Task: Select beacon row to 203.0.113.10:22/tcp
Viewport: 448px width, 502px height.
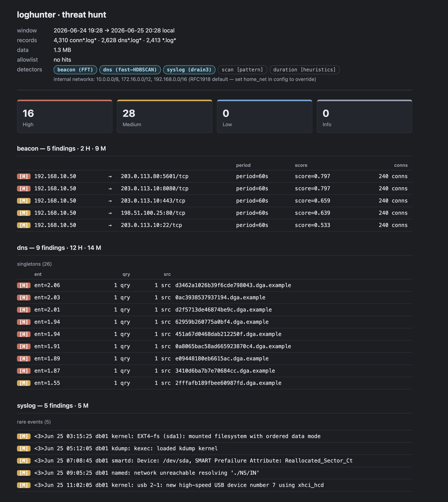Action: 215,225
